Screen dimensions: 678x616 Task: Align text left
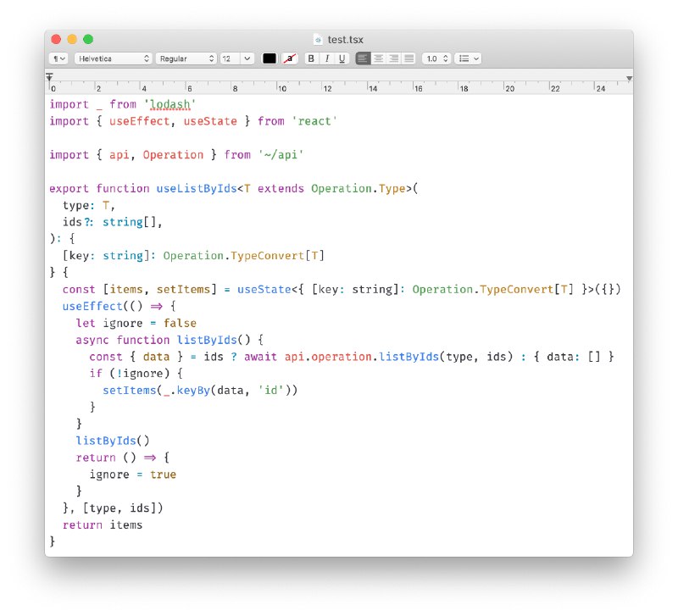[x=364, y=58]
